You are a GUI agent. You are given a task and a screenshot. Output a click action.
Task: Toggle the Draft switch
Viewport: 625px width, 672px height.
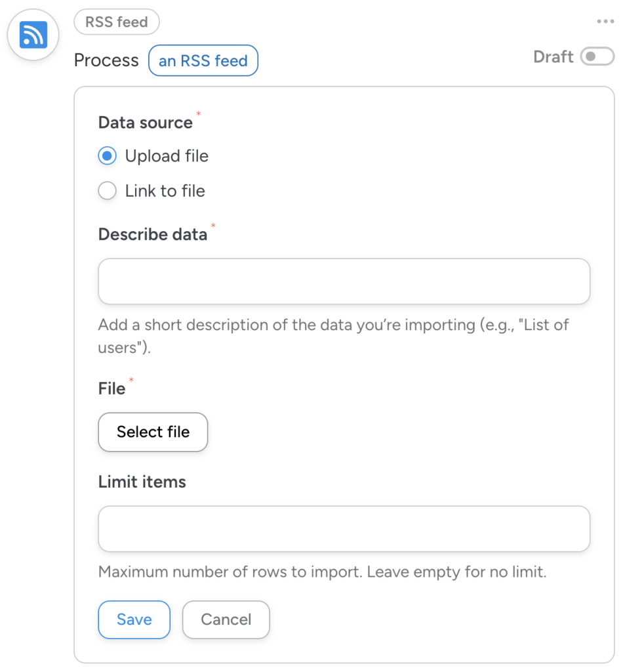(596, 56)
